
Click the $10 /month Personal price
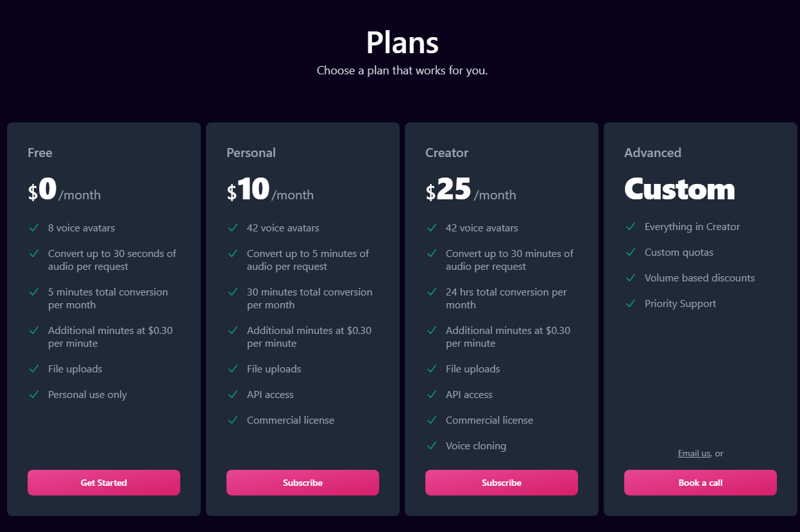tap(270, 190)
